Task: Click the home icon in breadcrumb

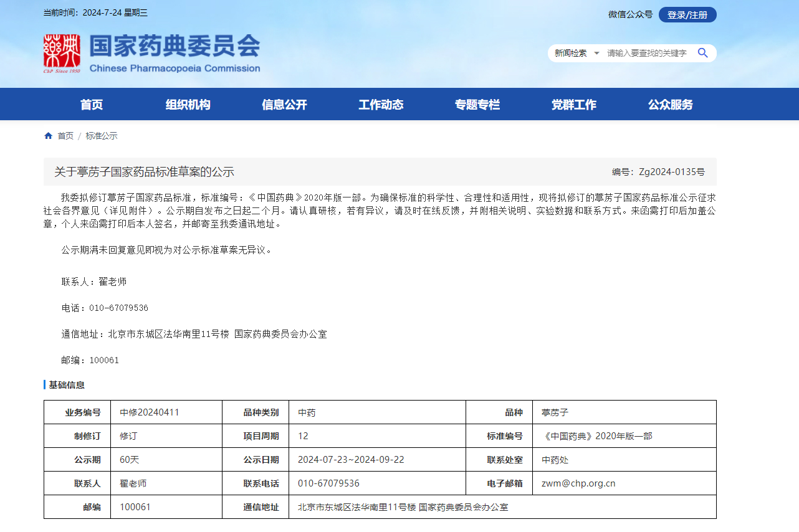Action: [x=48, y=136]
